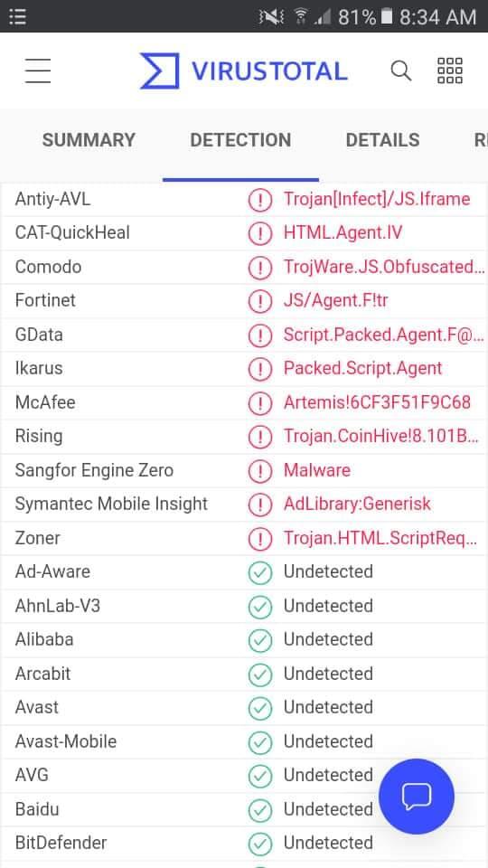This screenshot has height=868, width=488.
Task: Open the chat bubble floating button
Action: click(x=416, y=796)
